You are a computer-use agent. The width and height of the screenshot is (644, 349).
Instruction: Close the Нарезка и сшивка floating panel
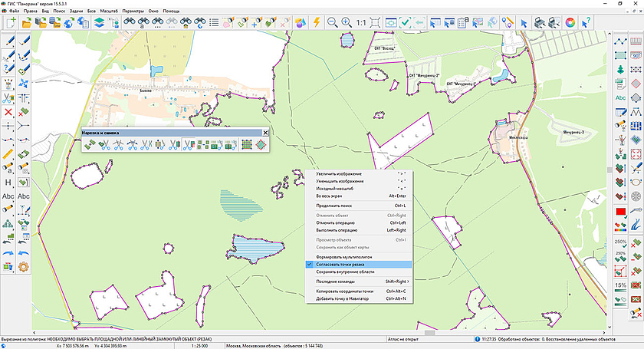click(266, 133)
